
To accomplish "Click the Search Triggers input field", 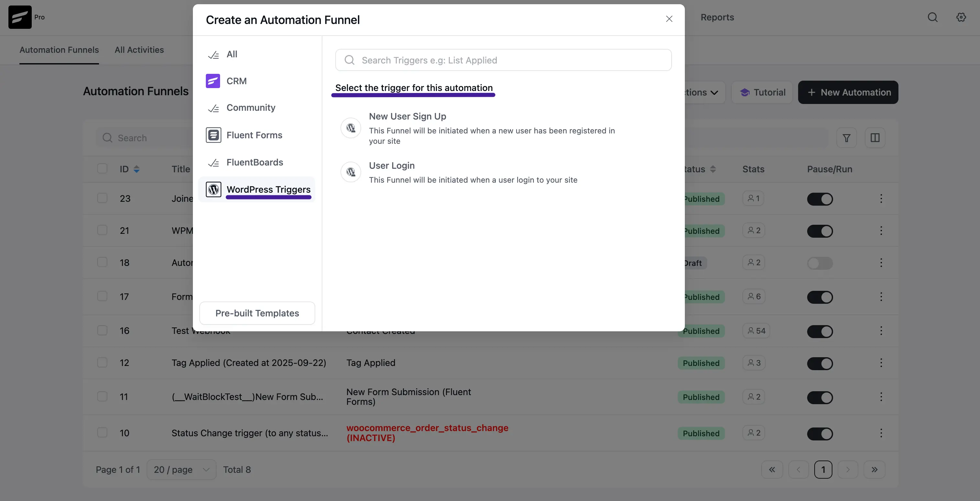I will click(x=503, y=60).
